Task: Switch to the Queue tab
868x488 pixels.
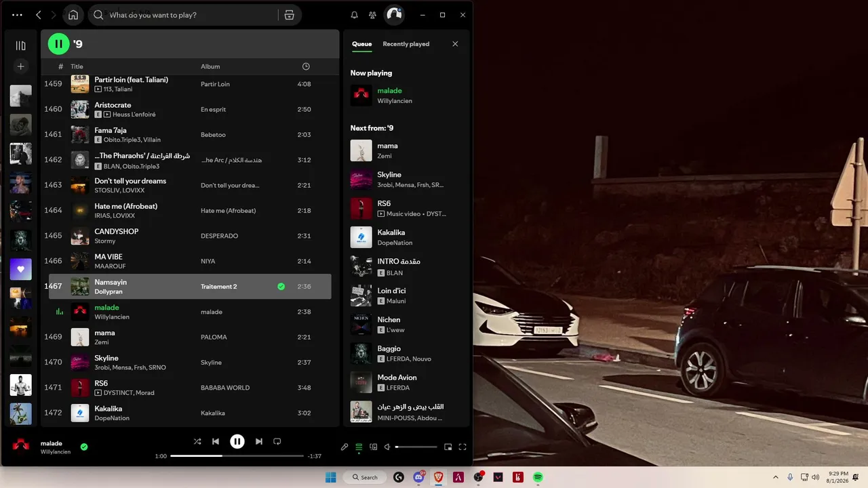Action: (361, 44)
